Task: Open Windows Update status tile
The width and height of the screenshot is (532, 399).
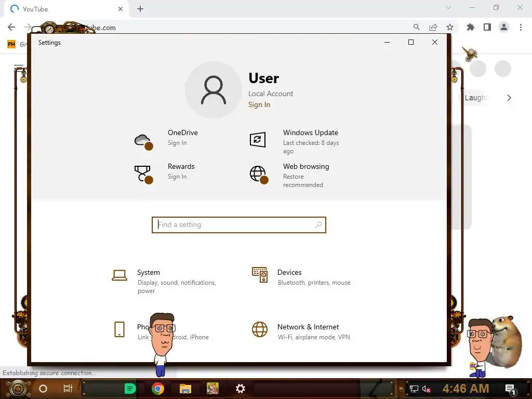Action: click(299, 141)
